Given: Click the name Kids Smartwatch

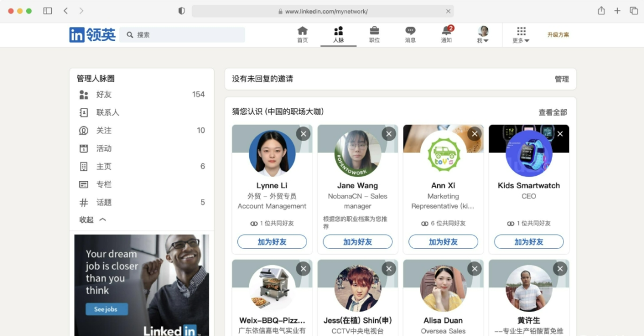Looking at the screenshot, I should pyautogui.click(x=528, y=185).
